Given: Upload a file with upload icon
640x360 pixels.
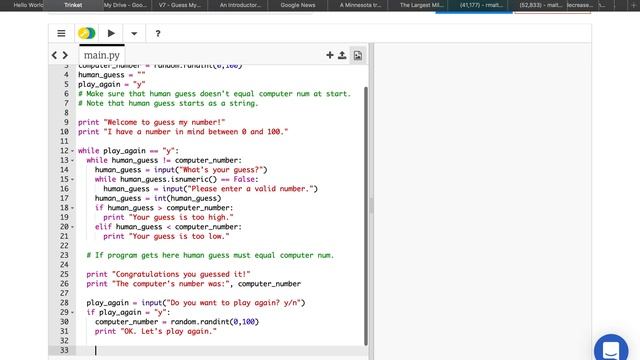Looking at the screenshot, I should click(x=342, y=55).
